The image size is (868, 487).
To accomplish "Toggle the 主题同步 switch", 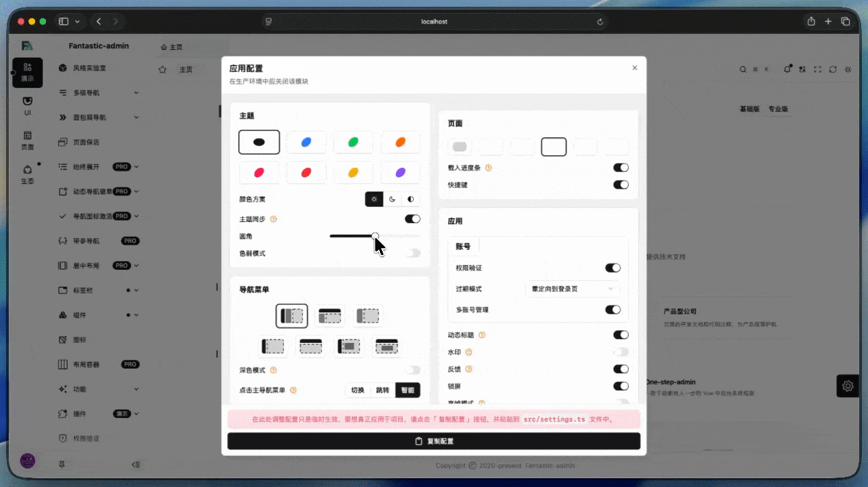I will click(412, 219).
